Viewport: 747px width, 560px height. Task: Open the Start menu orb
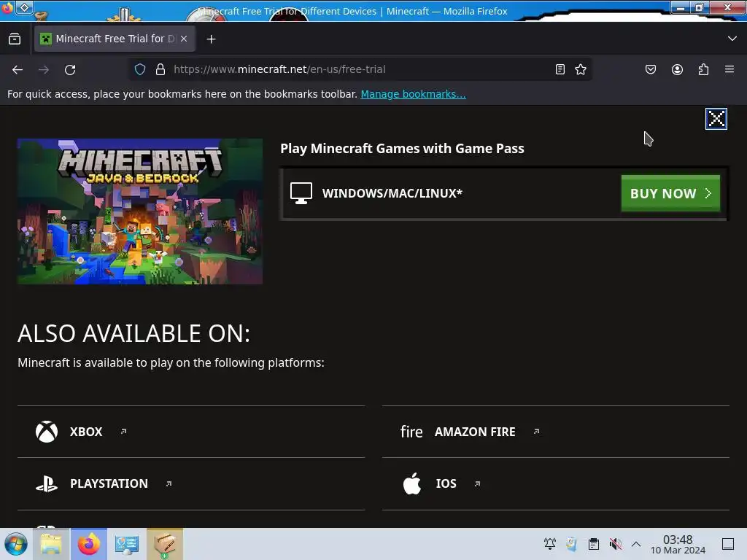16,544
